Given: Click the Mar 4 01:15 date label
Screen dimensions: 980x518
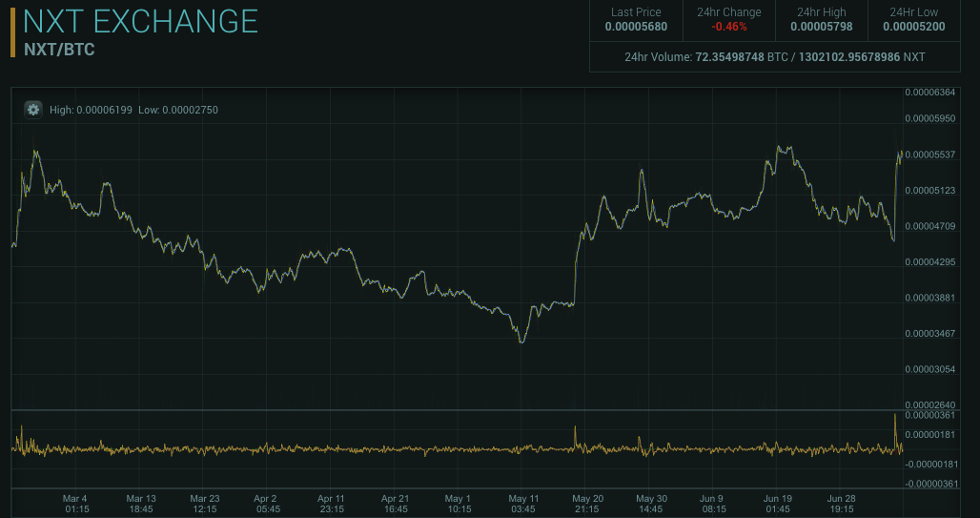Looking at the screenshot, I should 75,504.
